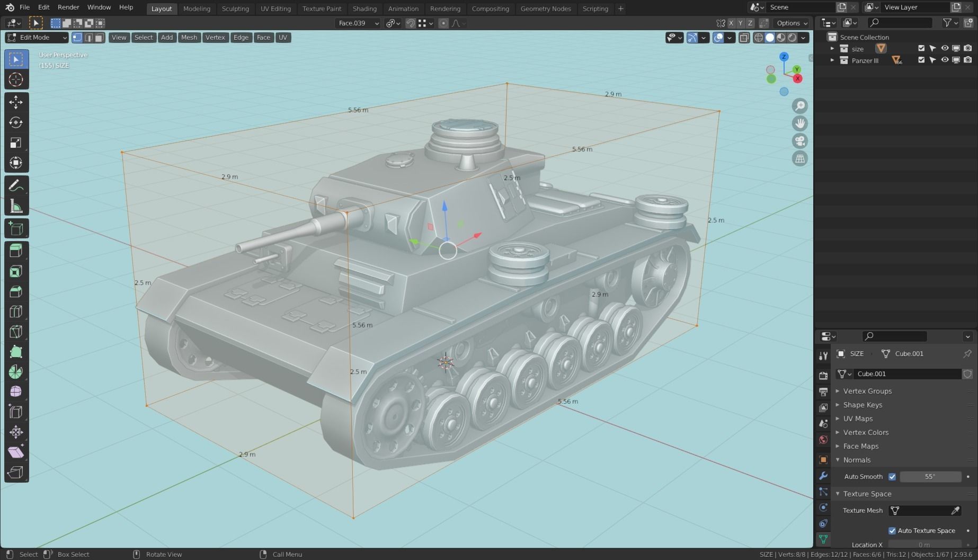Open the Edit Mode dropdown
978x560 pixels.
tap(37, 38)
